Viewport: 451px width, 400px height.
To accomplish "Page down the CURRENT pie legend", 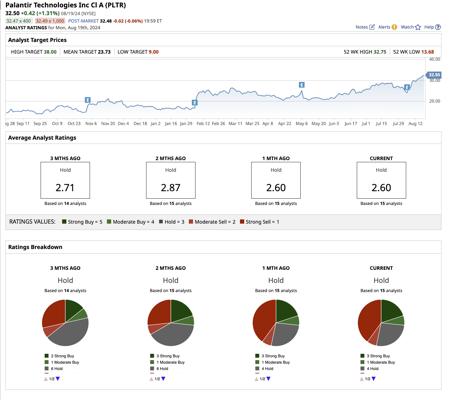I will [374, 379].
